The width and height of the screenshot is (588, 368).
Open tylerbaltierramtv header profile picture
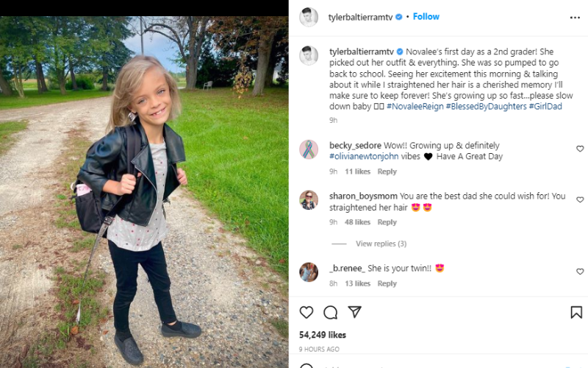click(309, 17)
